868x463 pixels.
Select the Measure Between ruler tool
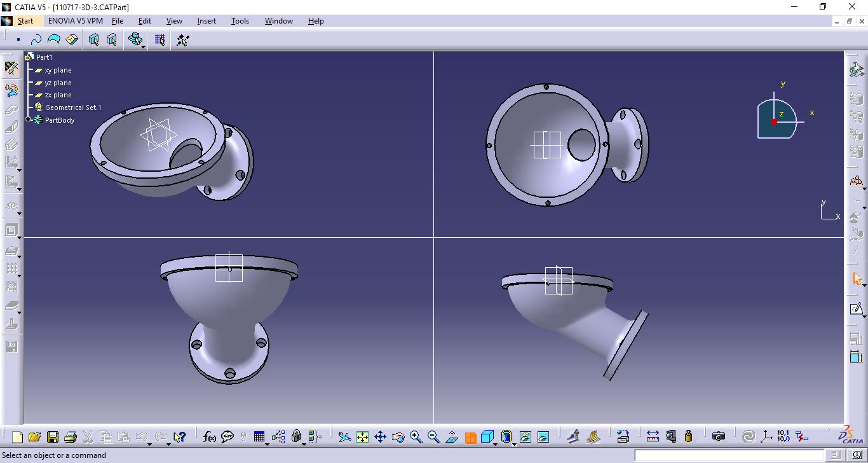(653, 437)
